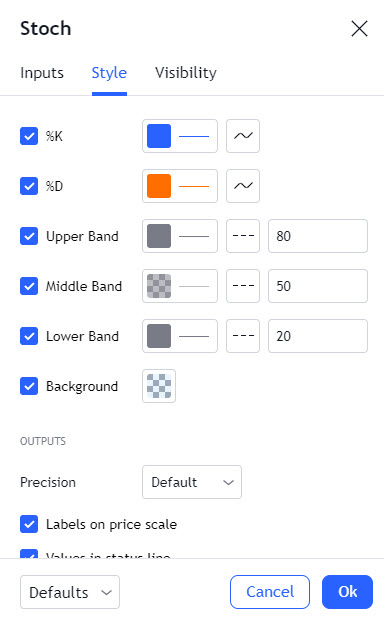
Task: Open Middle Band transparent color swatch
Action: point(180,286)
